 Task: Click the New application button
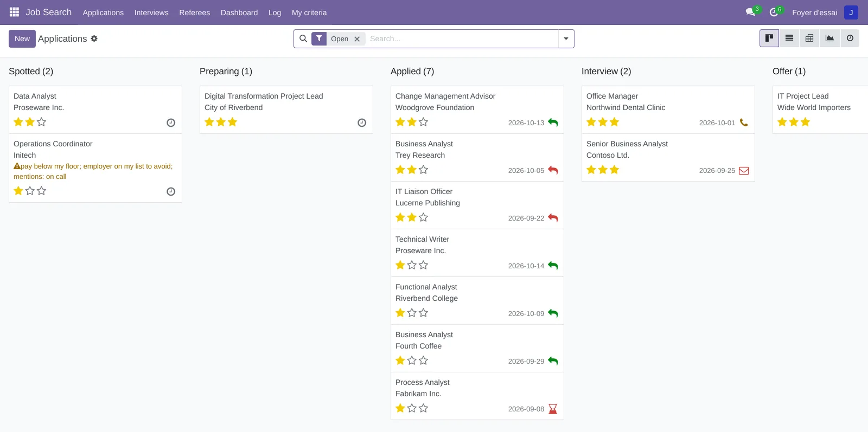point(22,38)
